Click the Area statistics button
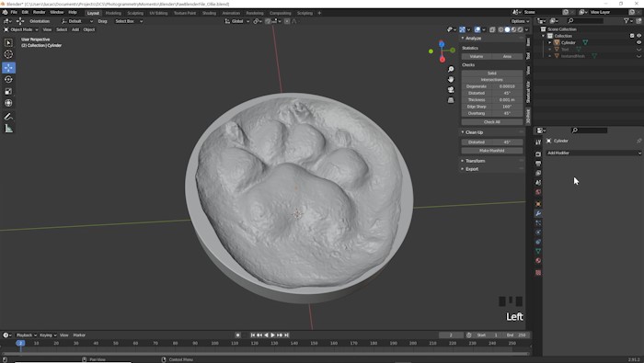The width and height of the screenshot is (644, 363). tap(507, 56)
